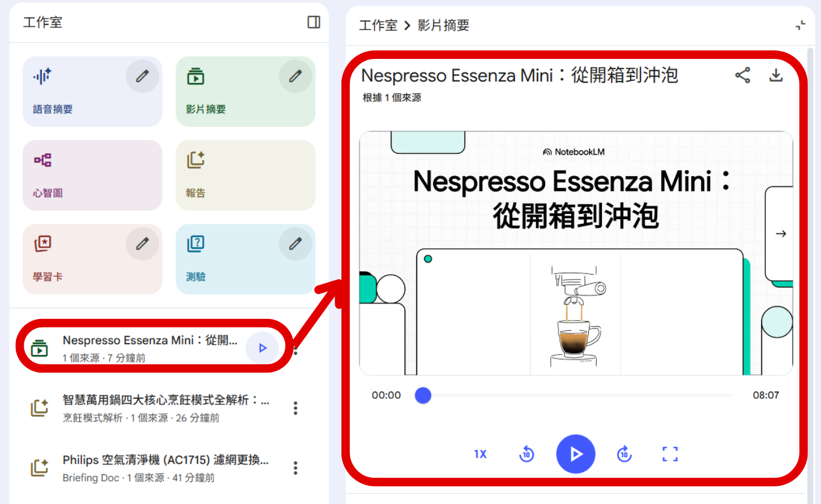Expand the video with the arrow control
Image resolution: width=821 pixels, height=504 pixels.
[x=780, y=233]
